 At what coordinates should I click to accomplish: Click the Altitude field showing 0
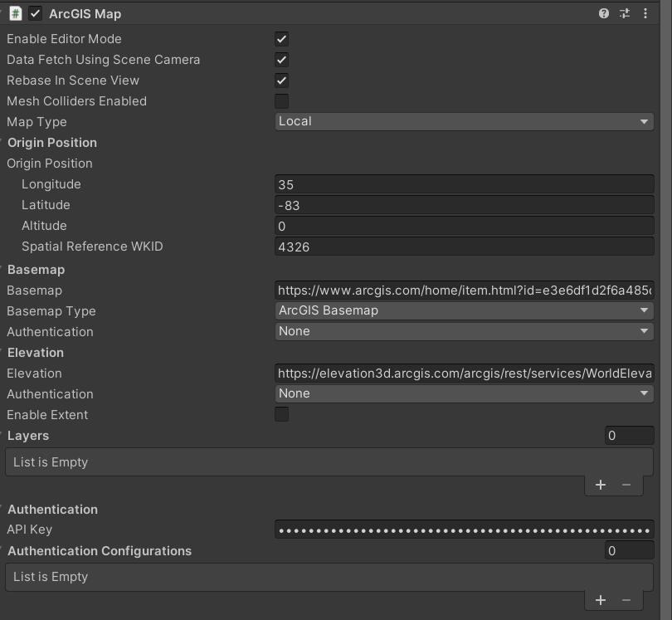tap(464, 226)
